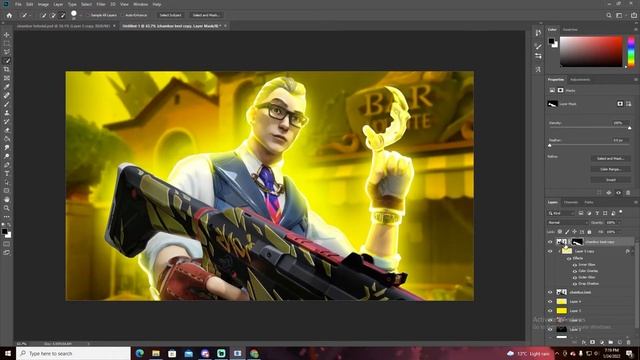Toggle visibility of Color Overlay effect
The width and height of the screenshot is (640, 360).
coord(575,271)
